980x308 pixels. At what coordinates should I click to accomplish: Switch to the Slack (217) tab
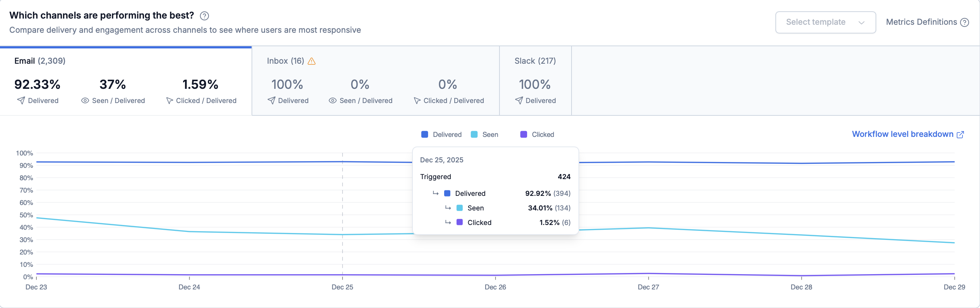[535, 80]
